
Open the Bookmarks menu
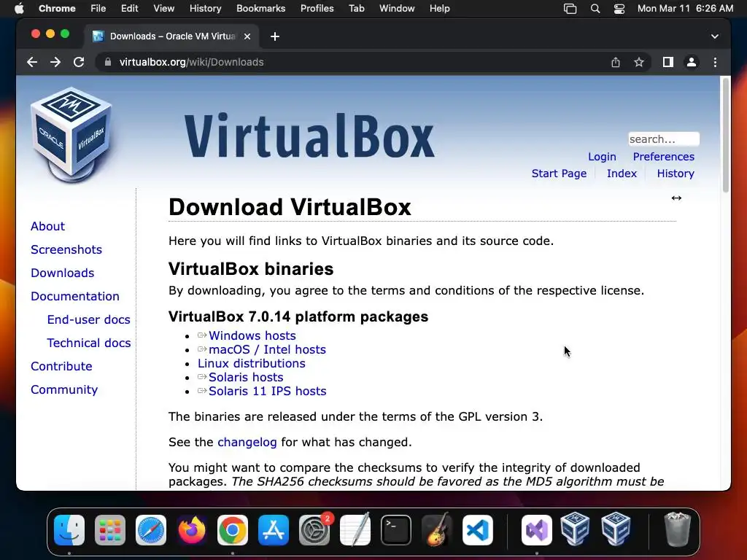click(260, 9)
